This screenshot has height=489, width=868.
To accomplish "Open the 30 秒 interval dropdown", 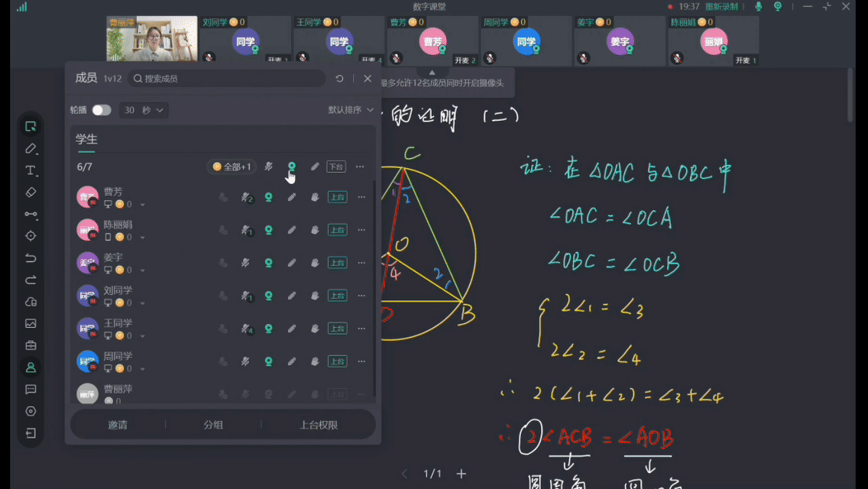I will tap(144, 110).
